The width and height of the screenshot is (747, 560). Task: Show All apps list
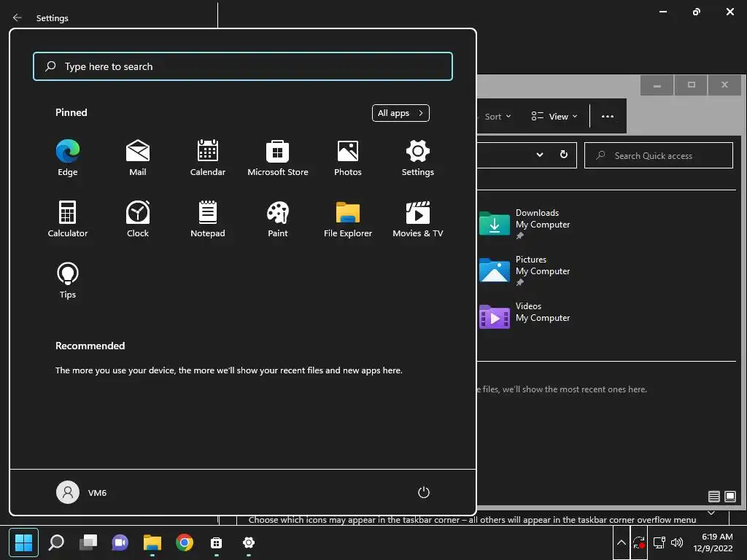click(400, 113)
